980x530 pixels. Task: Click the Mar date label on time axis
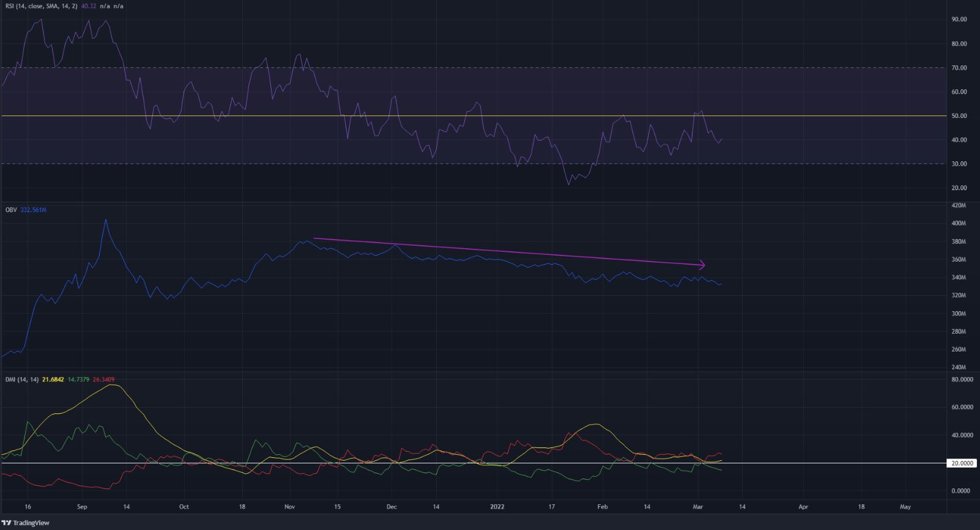[698, 507]
